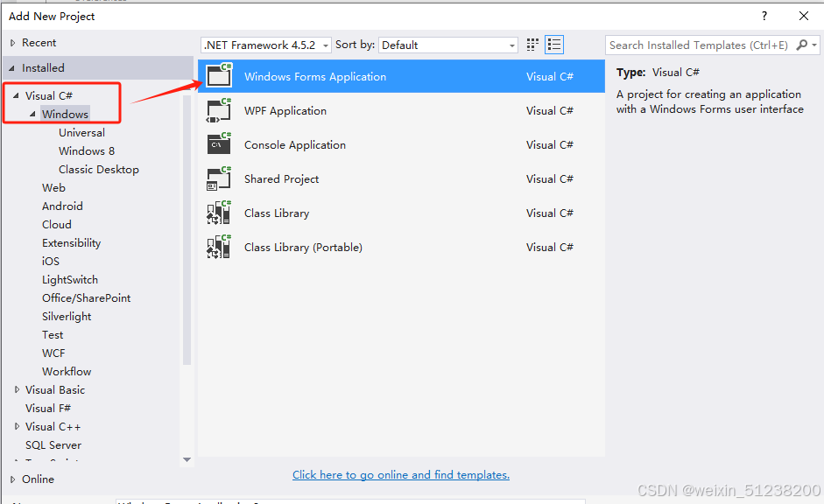The width and height of the screenshot is (824, 504).
Task: Click the Class Library template name
Action: (x=277, y=213)
